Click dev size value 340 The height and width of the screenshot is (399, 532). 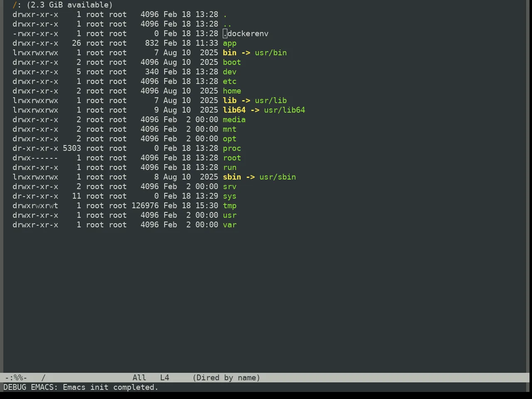pyautogui.click(x=152, y=72)
